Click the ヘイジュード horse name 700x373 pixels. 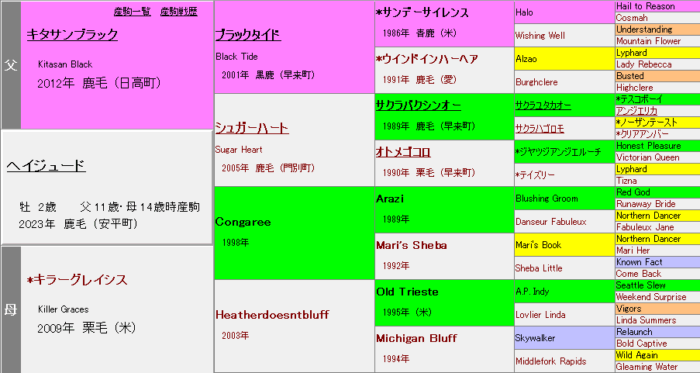(x=46, y=166)
